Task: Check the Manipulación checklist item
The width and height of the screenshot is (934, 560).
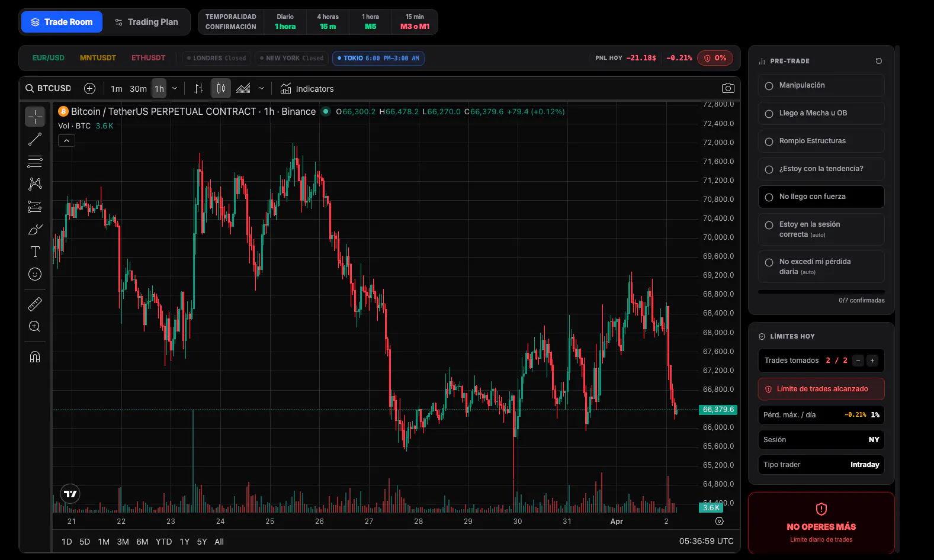Action: (x=821, y=85)
